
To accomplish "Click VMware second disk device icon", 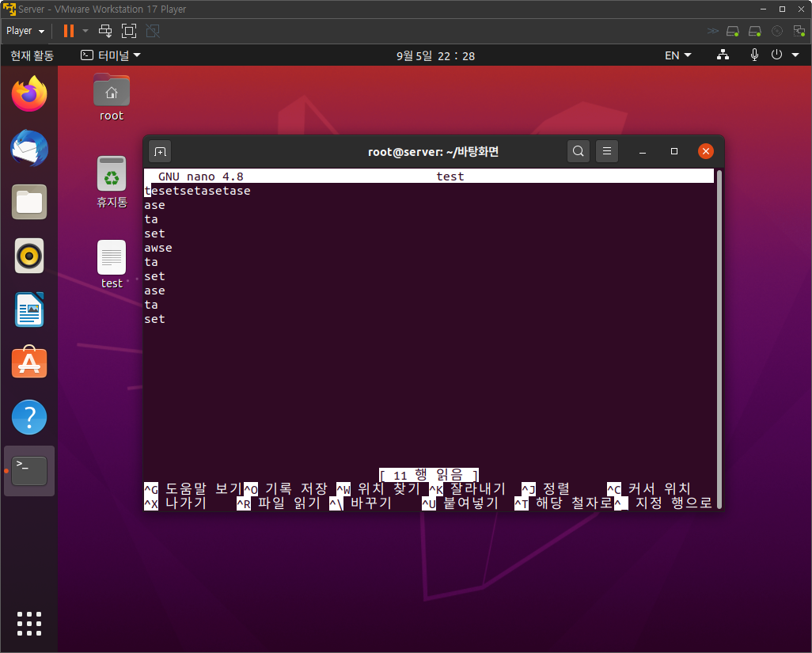I will pos(755,31).
